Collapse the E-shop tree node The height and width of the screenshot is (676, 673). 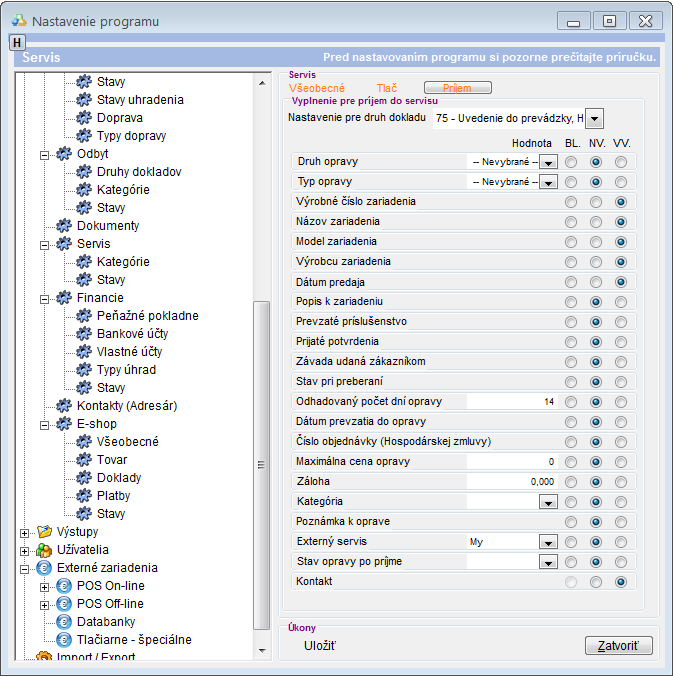point(44,424)
